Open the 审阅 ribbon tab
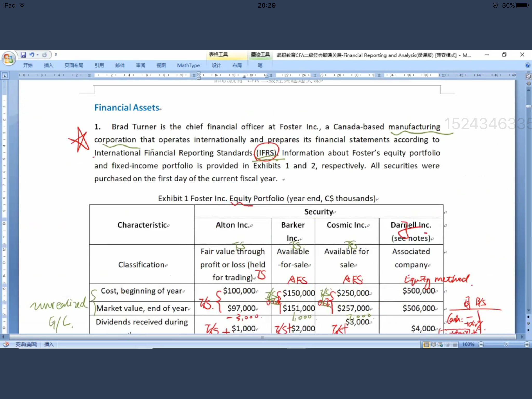This screenshot has width=532, height=399. tap(141, 65)
